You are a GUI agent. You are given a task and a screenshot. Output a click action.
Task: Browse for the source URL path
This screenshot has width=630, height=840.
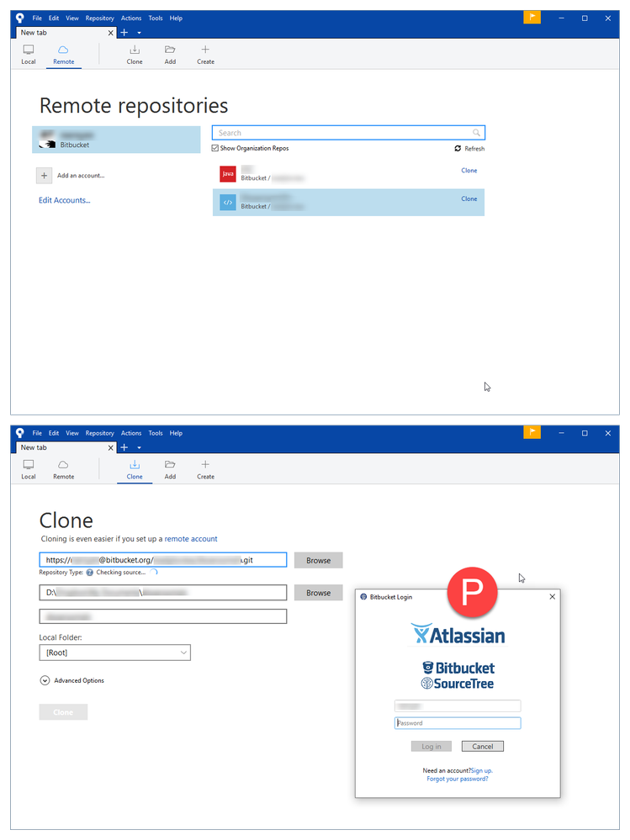318,560
